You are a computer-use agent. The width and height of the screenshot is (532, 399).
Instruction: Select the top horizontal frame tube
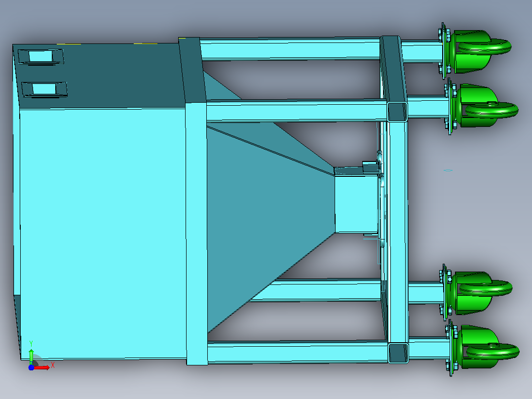point(290,49)
